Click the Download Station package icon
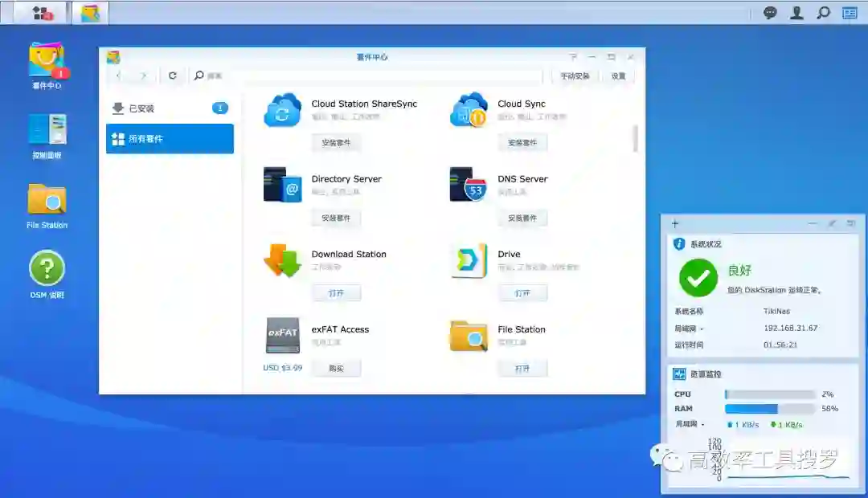868x498 pixels. (282, 260)
